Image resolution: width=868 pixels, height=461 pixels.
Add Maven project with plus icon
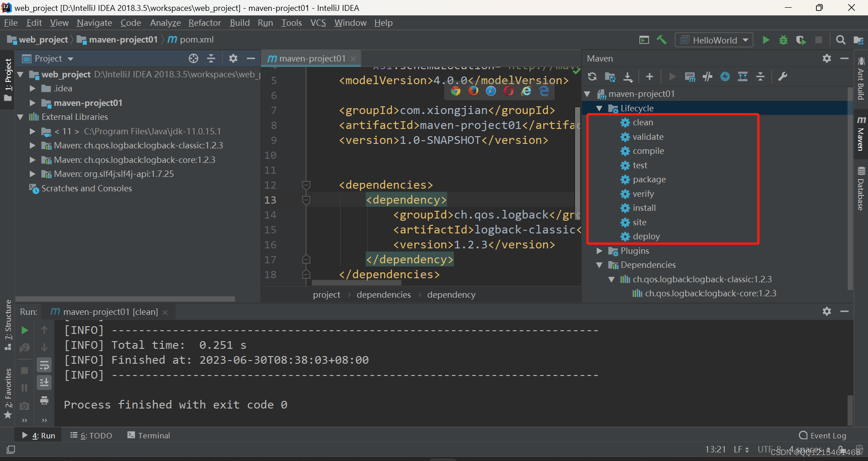pyautogui.click(x=650, y=77)
